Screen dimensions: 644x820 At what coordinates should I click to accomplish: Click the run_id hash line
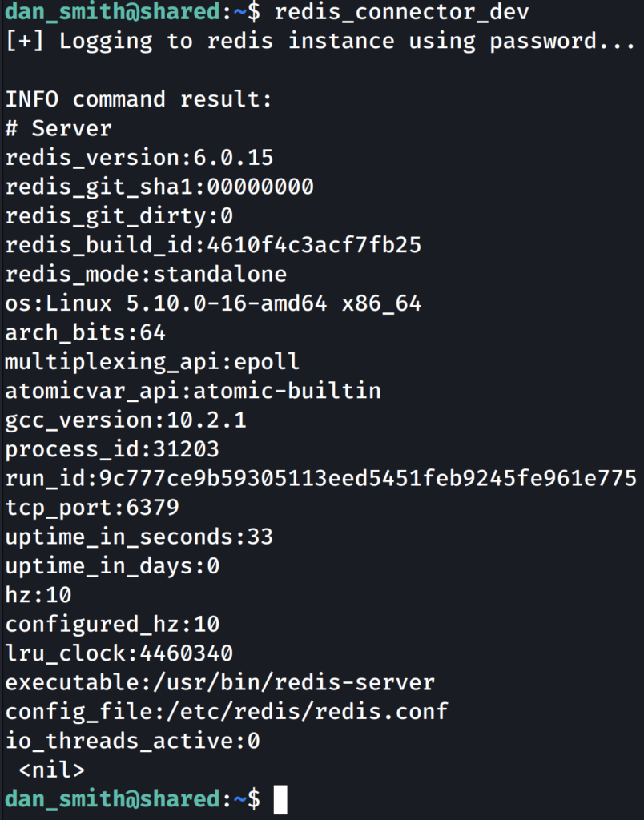click(320, 479)
